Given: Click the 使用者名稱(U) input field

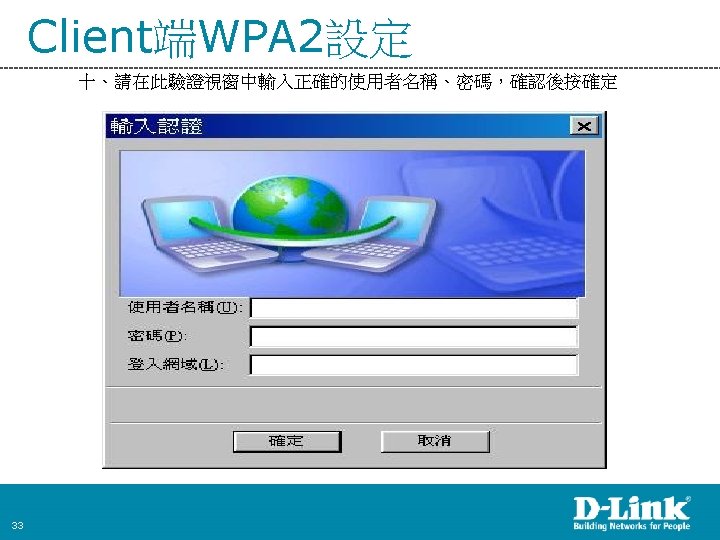Looking at the screenshot, I should pyautogui.click(x=414, y=308).
